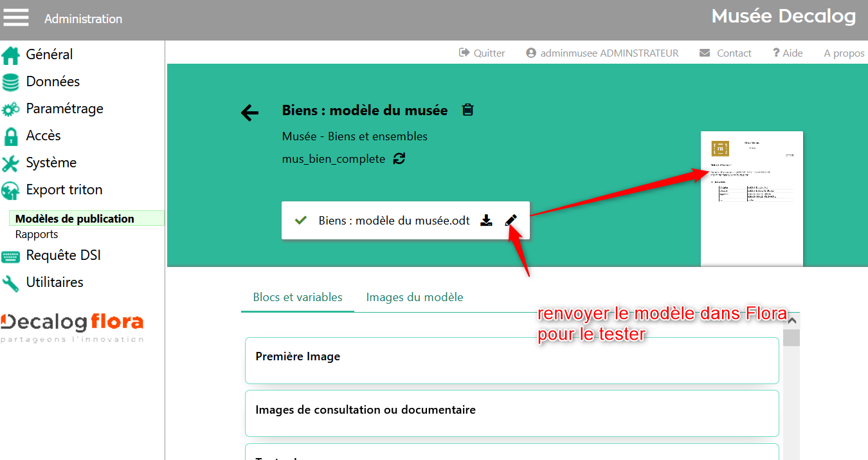The width and height of the screenshot is (868, 460).
Task: Click the Musée - Biens et ensembles text
Action: click(x=355, y=136)
